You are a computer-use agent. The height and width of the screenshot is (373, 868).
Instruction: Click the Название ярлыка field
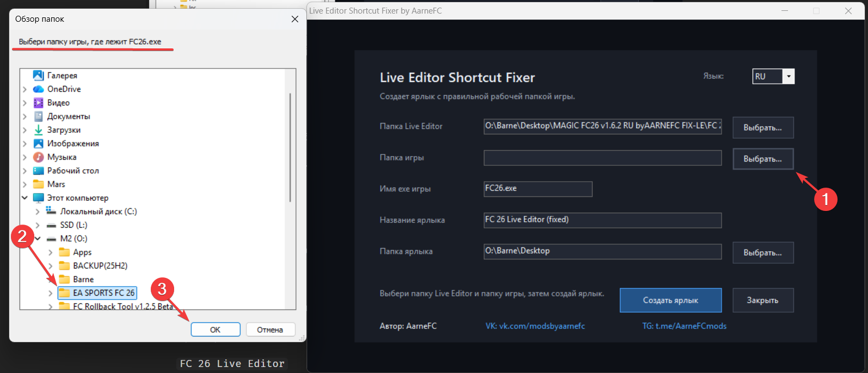(602, 220)
